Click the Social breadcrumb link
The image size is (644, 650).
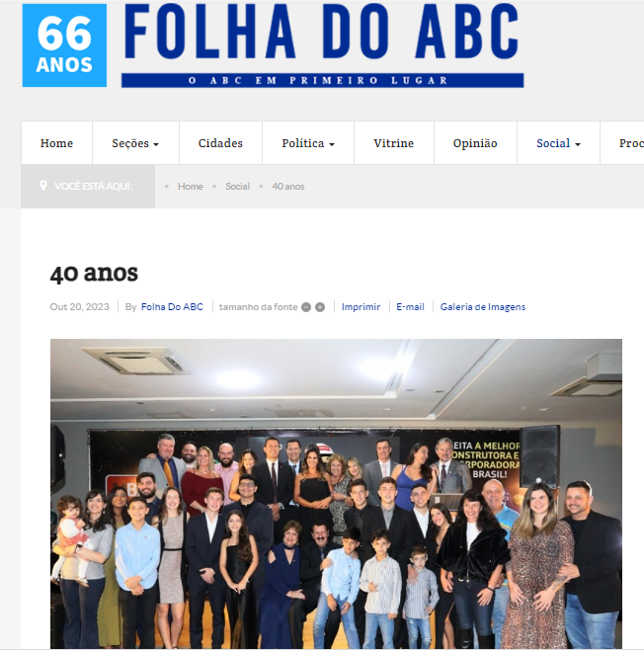click(237, 187)
